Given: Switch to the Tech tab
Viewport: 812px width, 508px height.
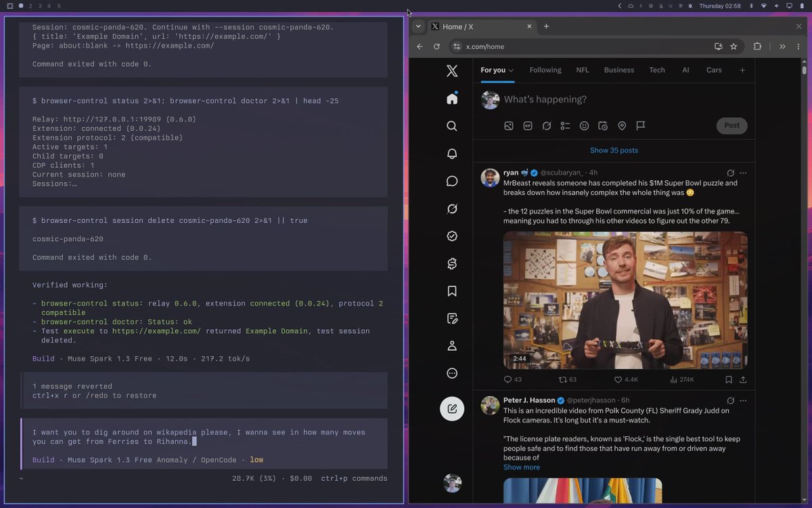Looking at the screenshot, I should [657, 70].
